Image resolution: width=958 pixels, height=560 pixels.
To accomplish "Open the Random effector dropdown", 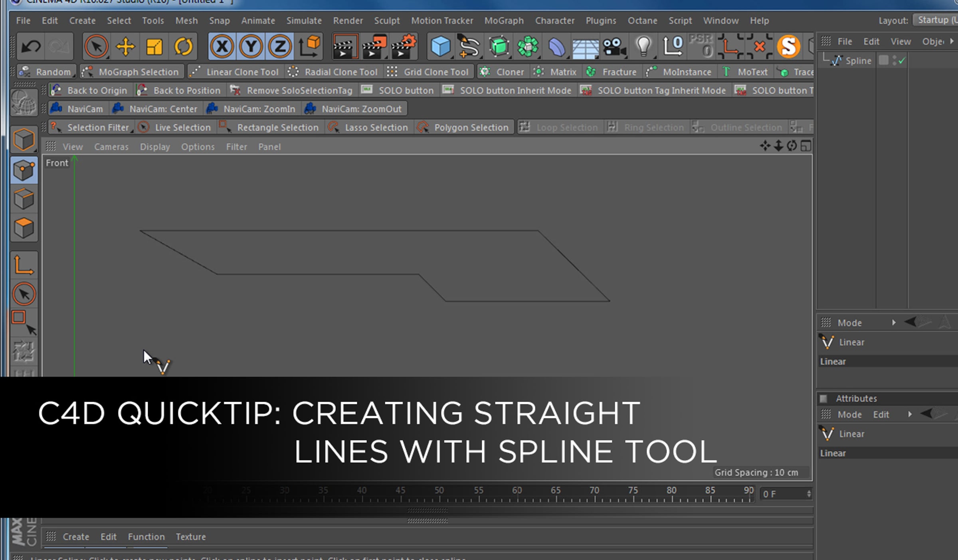I will pyautogui.click(x=47, y=72).
